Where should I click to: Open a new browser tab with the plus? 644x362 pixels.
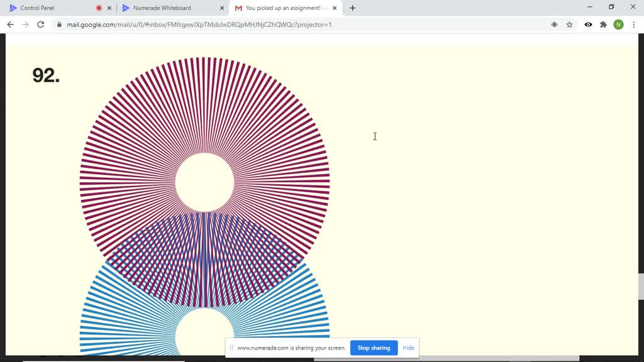pyautogui.click(x=352, y=8)
